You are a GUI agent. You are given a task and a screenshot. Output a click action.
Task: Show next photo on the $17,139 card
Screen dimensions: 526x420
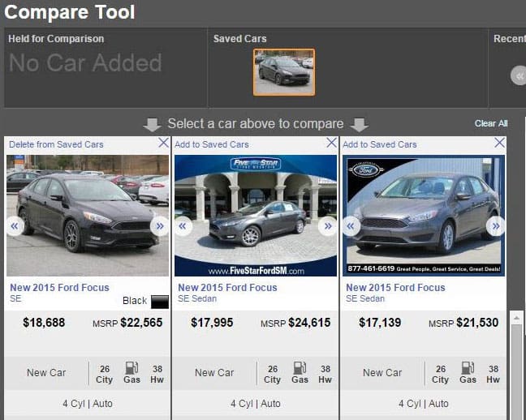click(496, 226)
